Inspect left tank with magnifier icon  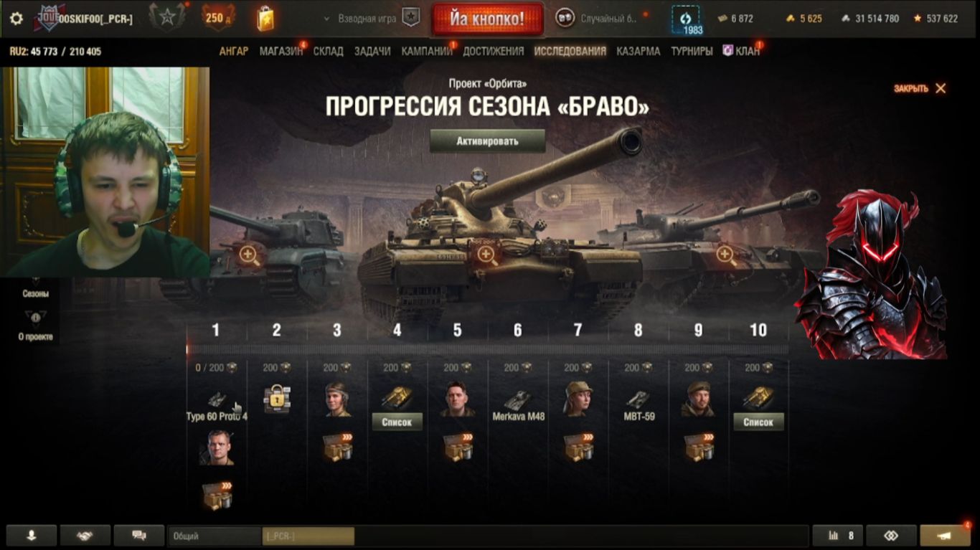[x=249, y=254]
